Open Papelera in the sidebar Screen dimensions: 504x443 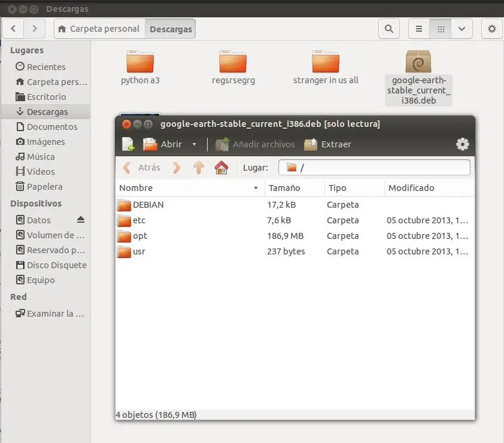point(46,187)
